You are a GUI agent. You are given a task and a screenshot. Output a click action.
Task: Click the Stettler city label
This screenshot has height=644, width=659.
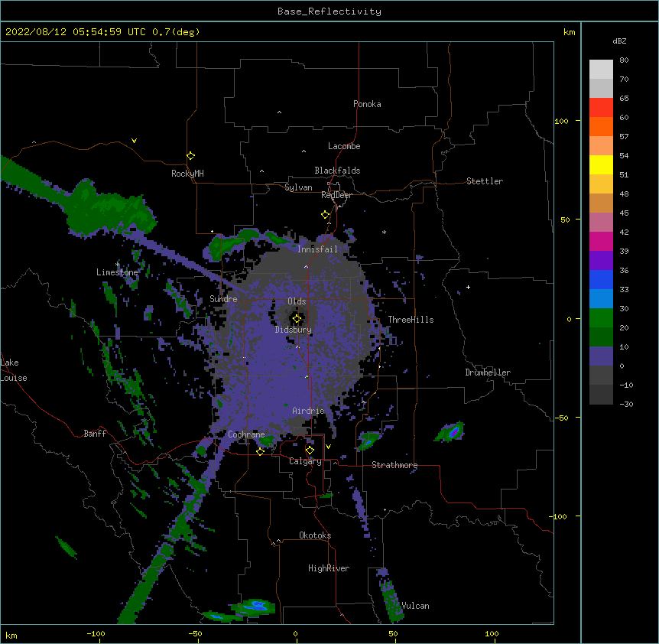(485, 181)
